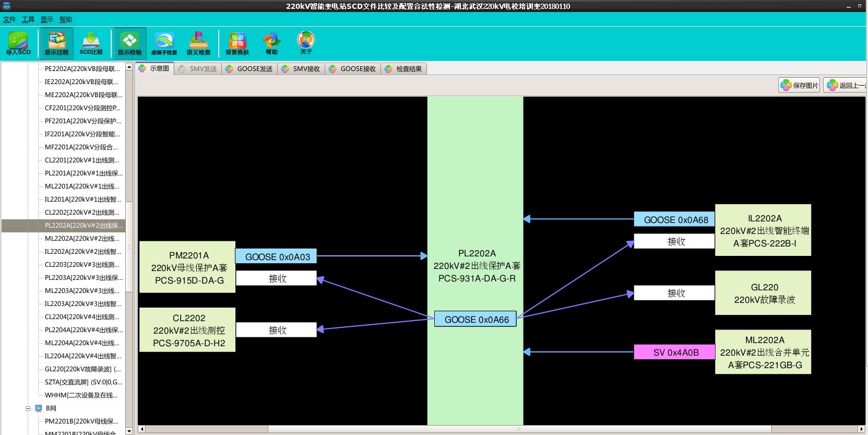The image size is (868, 435).
Task: Click the tree scrollbar up arrow
Action: click(x=129, y=67)
